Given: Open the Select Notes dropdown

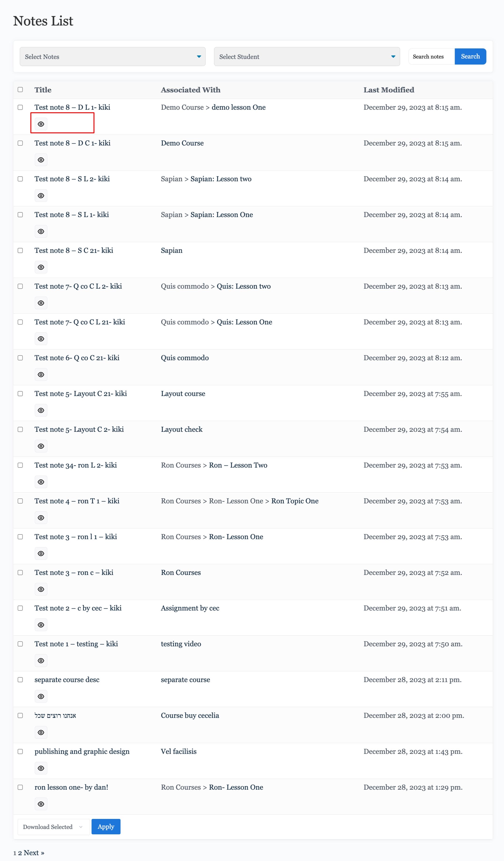Looking at the screenshot, I should coord(112,57).
